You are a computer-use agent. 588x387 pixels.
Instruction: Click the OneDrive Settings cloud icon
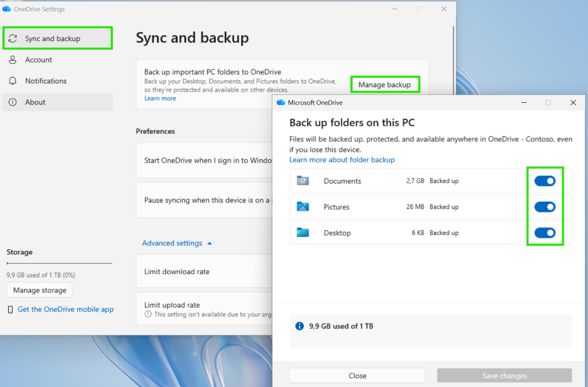[x=6, y=9]
